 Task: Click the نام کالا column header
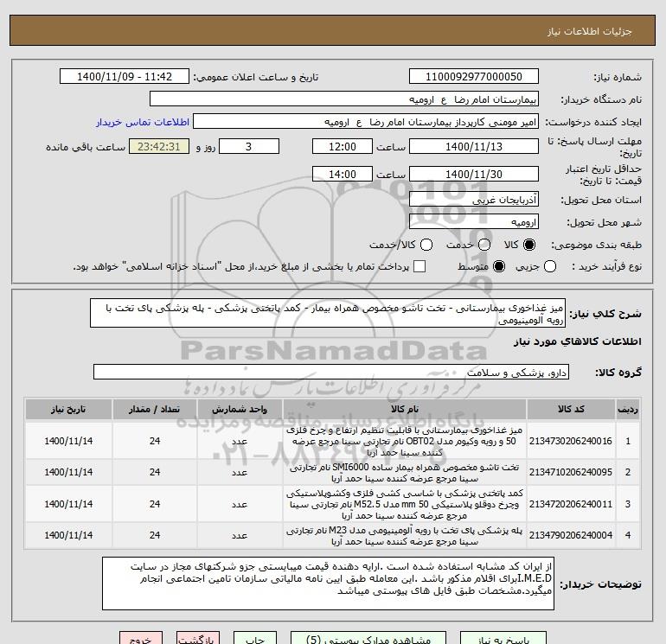405,409
